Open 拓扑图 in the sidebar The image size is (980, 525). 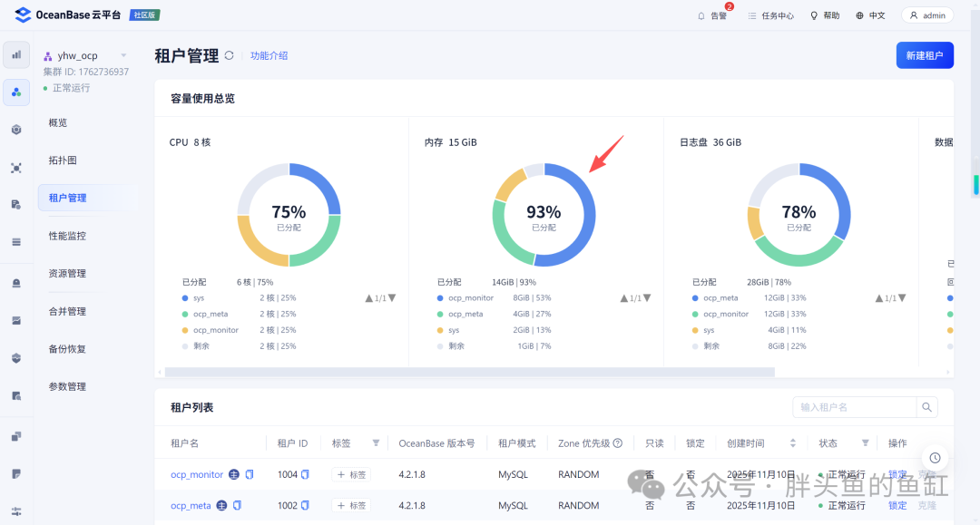(x=63, y=160)
